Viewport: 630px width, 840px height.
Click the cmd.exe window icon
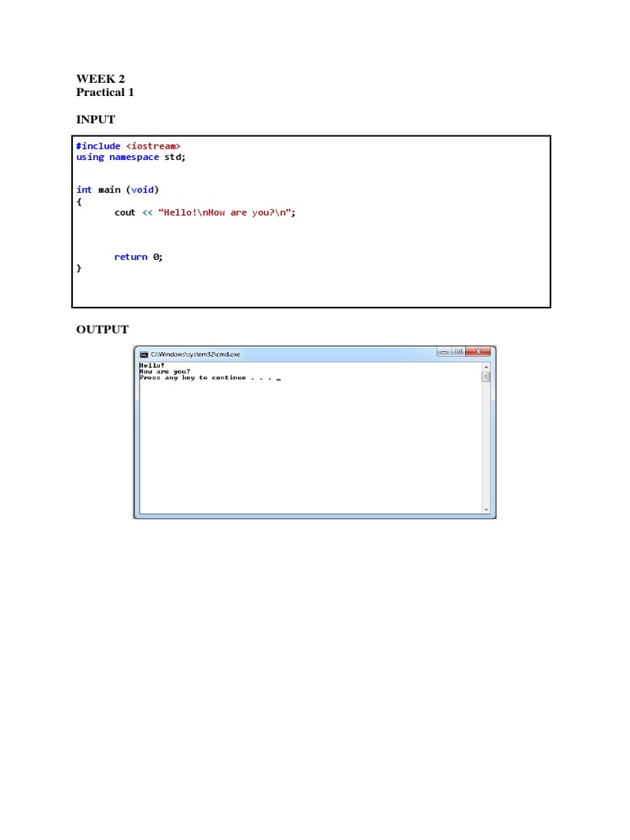144,354
